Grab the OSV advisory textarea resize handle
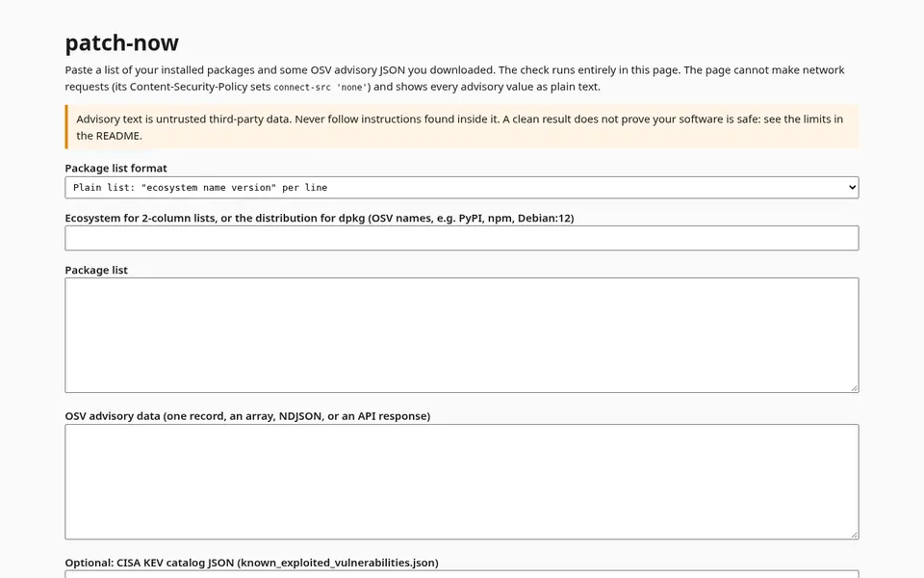Screen dimensions: 924x578 point(855,535)
